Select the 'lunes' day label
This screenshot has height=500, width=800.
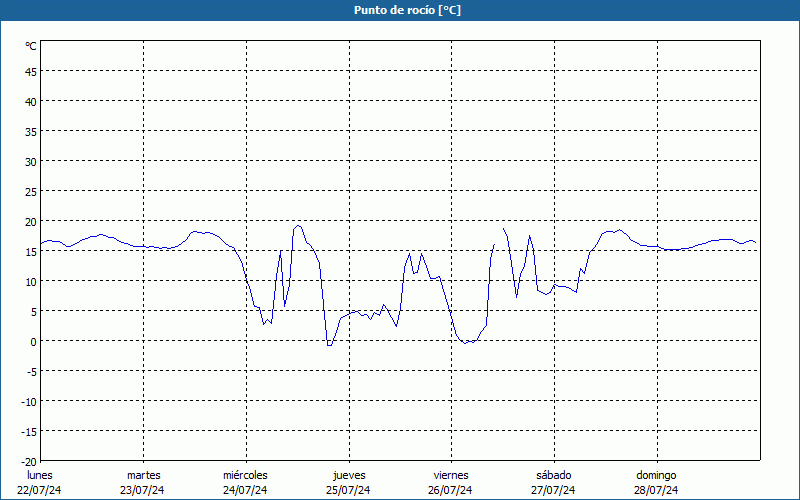(40, 475)
